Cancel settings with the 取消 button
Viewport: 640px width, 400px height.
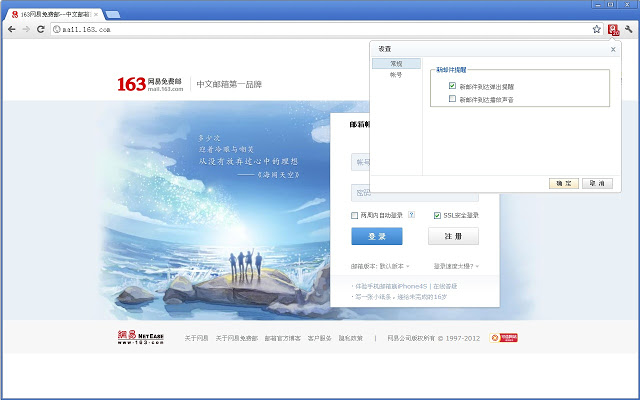(x=597, y=183)
